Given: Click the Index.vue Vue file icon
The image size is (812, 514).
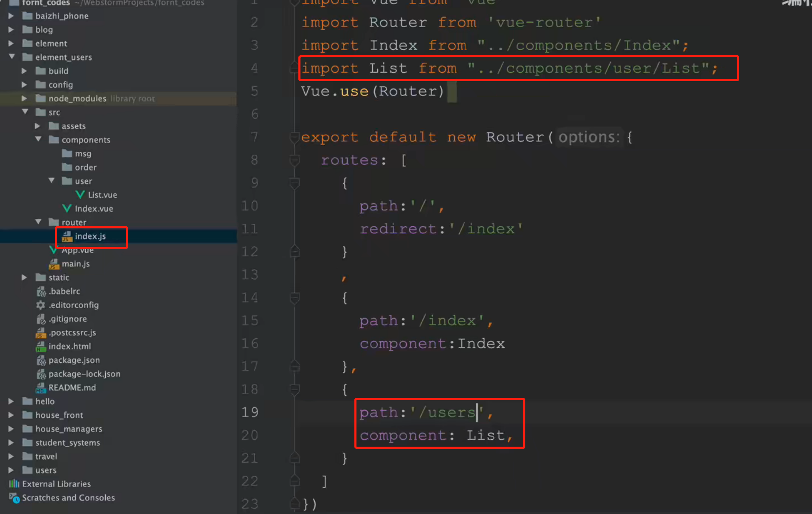Looking at the screenshot, I should coord(67,208).
